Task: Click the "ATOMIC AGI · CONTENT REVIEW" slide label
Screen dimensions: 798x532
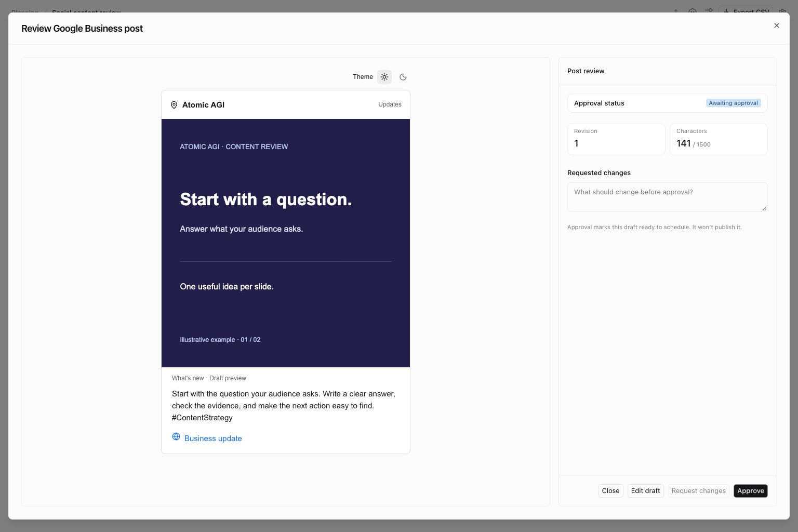Action: tap(234, 147)
